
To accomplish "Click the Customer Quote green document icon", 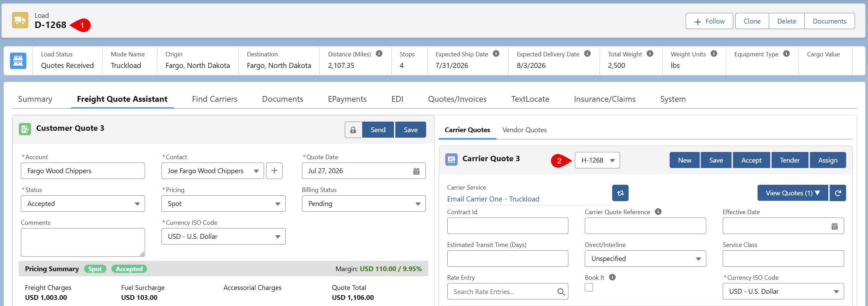I will [x=25, y=129].
